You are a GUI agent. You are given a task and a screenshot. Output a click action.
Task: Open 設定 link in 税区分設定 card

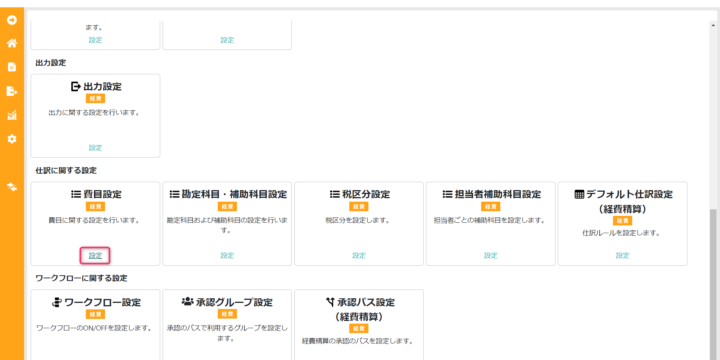pos(359,256)
